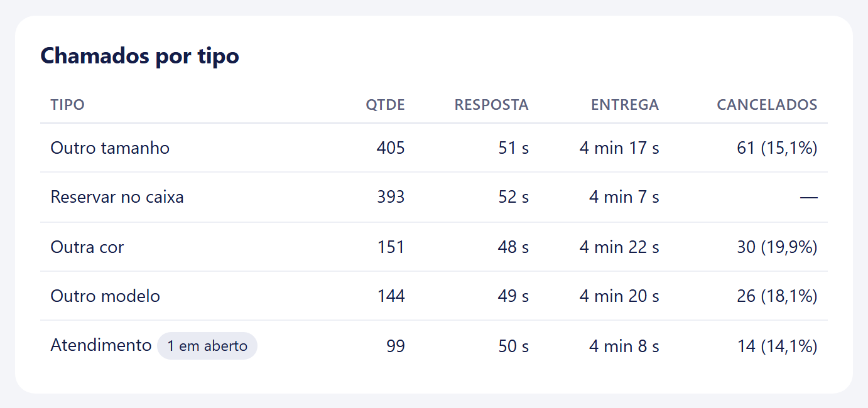
Task: Select the ENTREGA column header
Action: click(x=625, y=105)
